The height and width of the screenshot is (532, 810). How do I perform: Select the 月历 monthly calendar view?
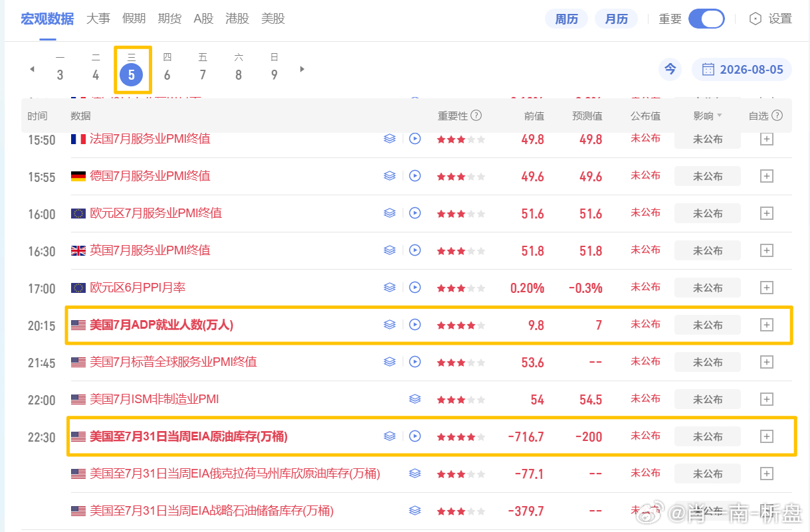pos(616,19)
